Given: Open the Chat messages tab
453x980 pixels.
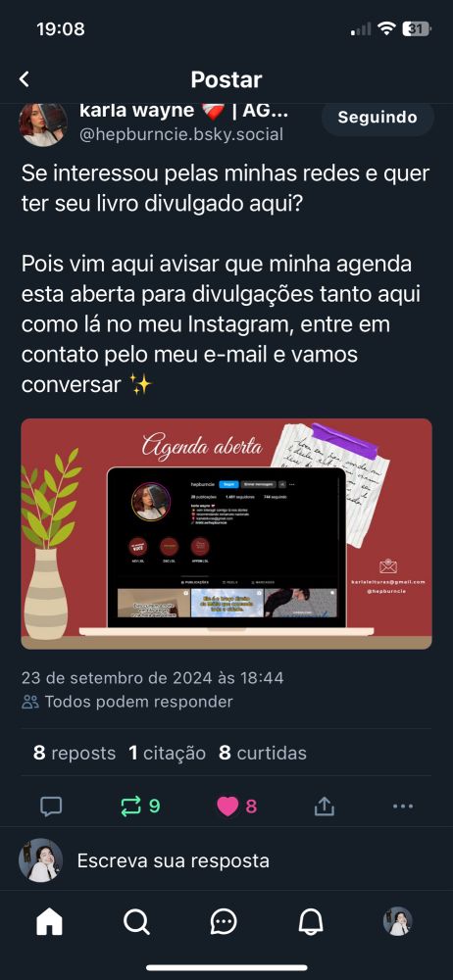Looking at the screenshot, I should (x=224, y=920).
